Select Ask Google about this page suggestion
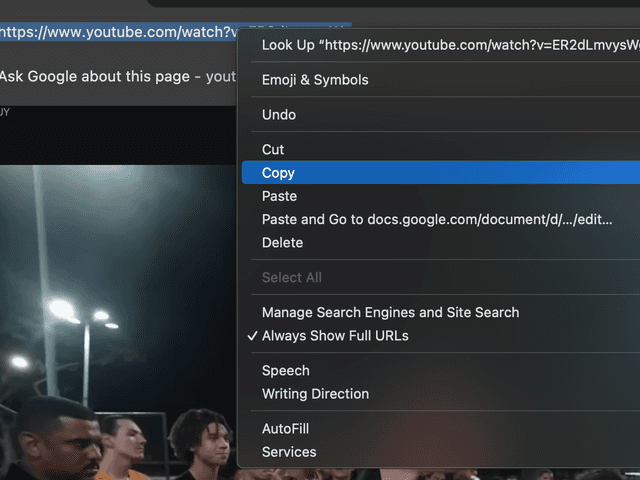 click(x=118, y=77)
